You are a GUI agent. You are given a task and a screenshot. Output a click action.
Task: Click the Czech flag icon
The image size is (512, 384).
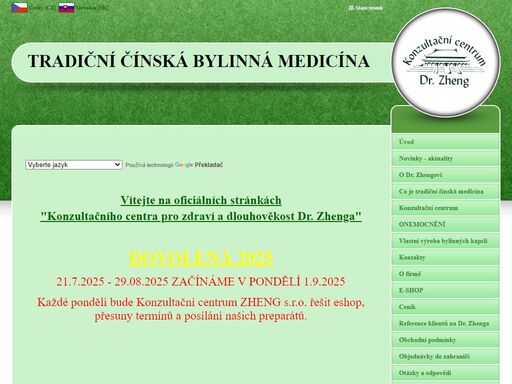[x=20, y=8]
